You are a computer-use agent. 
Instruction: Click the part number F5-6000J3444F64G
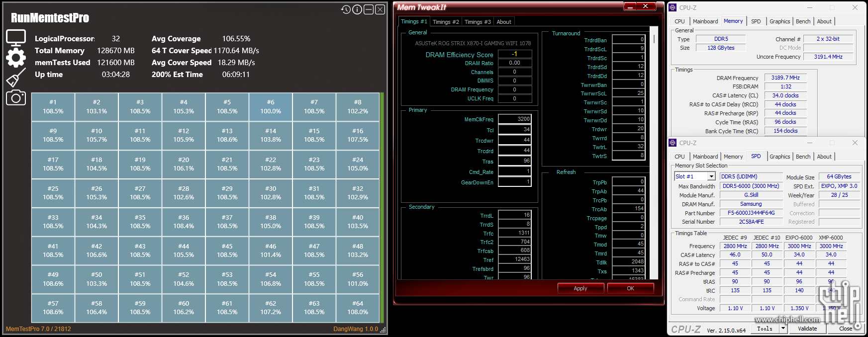[x=751, y=213]
